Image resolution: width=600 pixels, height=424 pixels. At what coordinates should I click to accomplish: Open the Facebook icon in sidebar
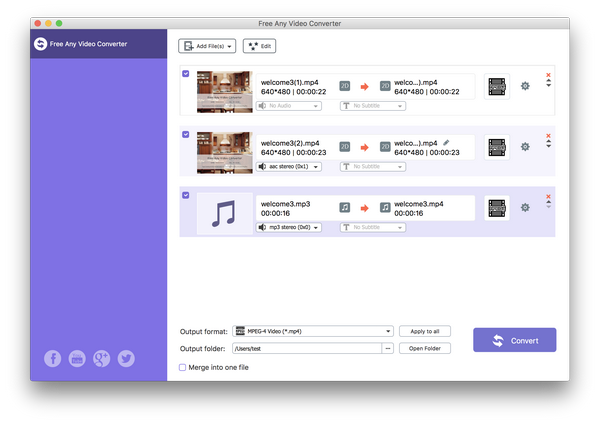52,359
